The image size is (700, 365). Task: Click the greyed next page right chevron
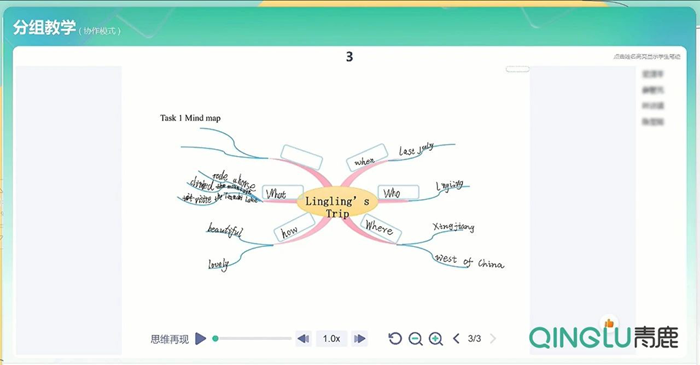(x=493, y=339)
